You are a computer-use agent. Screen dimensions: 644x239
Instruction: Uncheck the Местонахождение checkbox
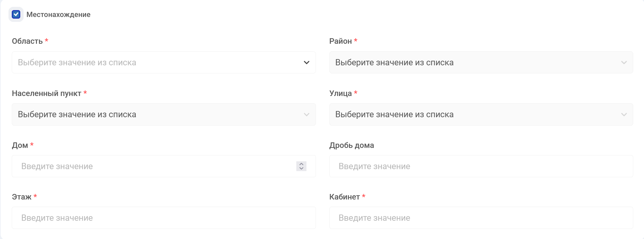(16, 14)
